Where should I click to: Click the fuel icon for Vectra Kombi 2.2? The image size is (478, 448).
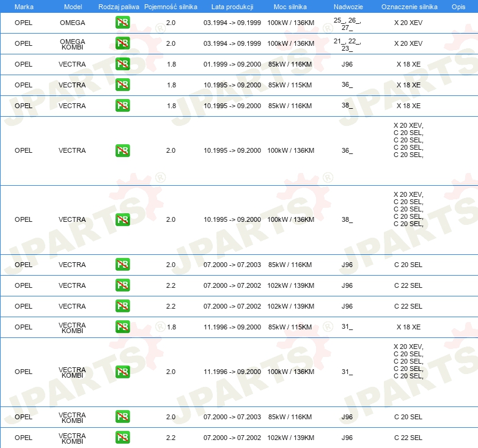click(122, 438)
